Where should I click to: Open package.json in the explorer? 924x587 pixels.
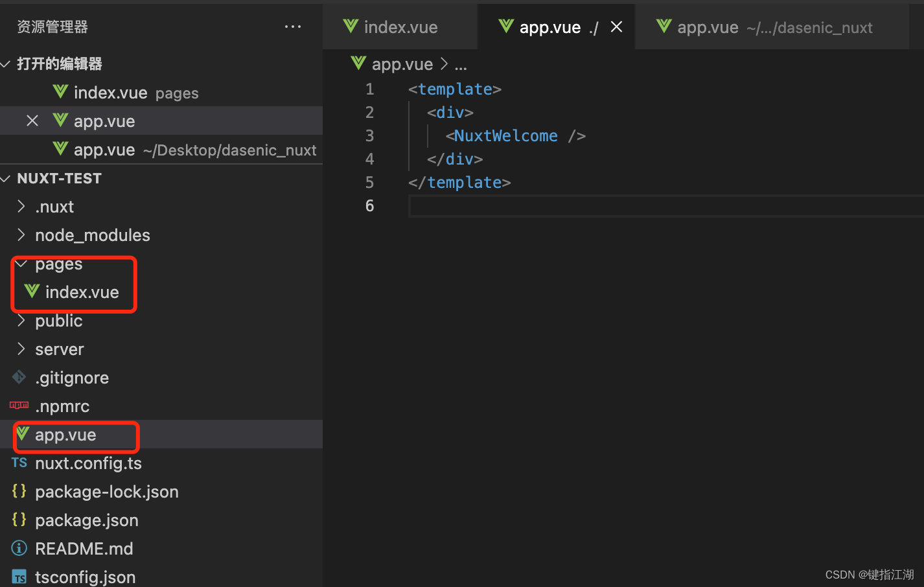pos(161,520)
